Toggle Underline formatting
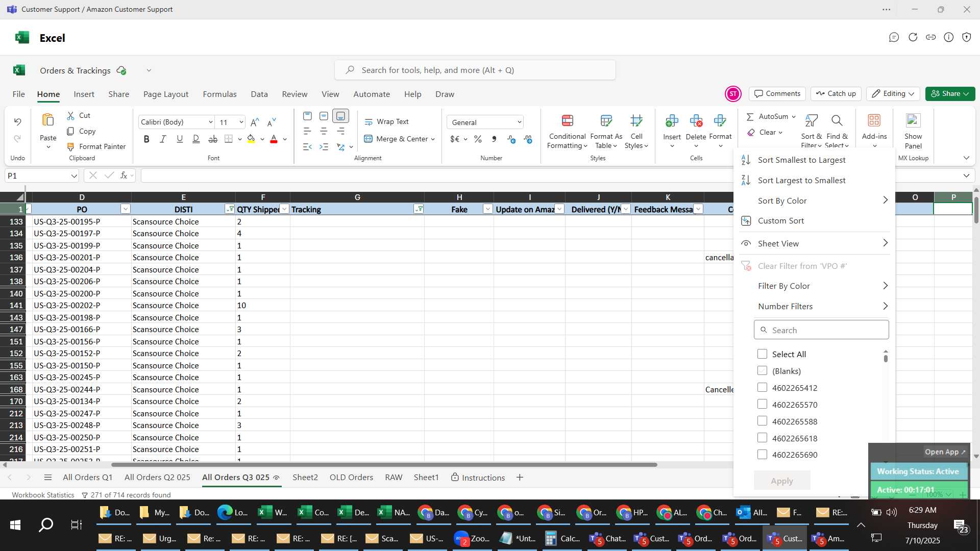The width and height of the screenshot is (980, 551). pyautogui.click(x=180, y=139)
